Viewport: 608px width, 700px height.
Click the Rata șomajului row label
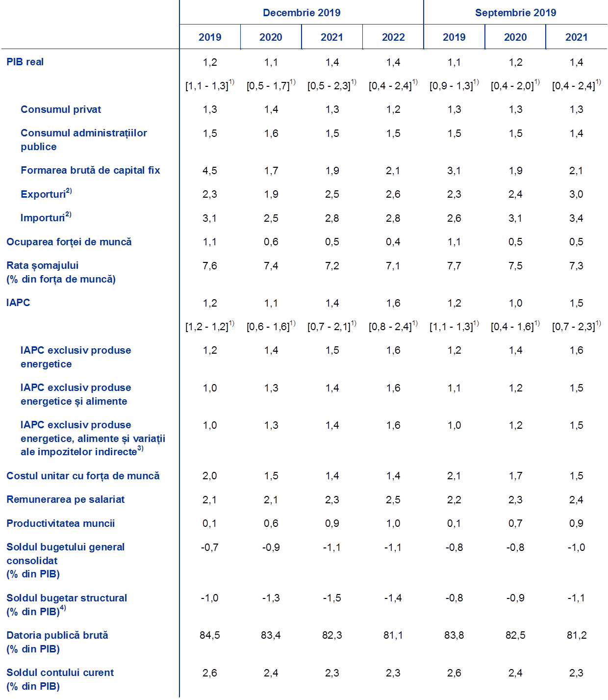point(42,265)
